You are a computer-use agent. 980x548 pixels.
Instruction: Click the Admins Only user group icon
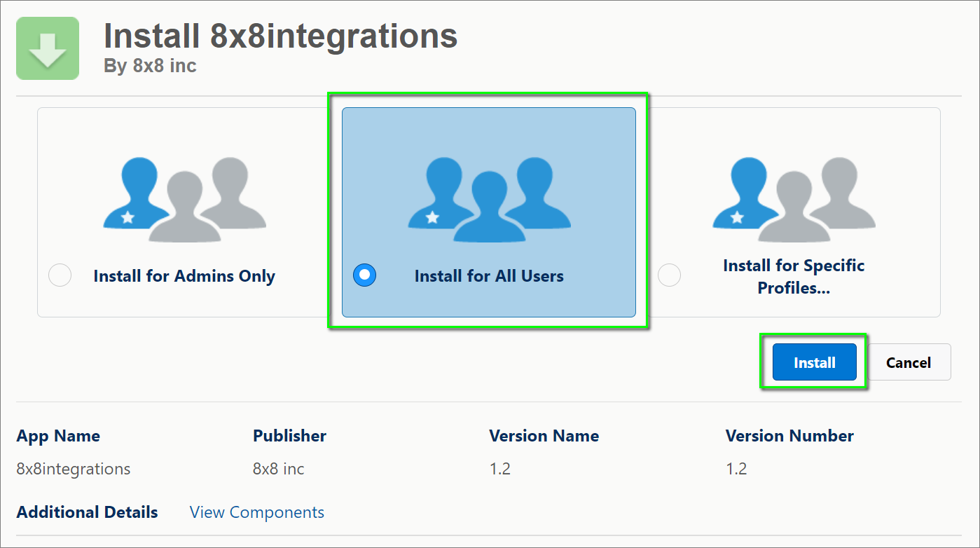pyautogui.click(x=184, y=200)
